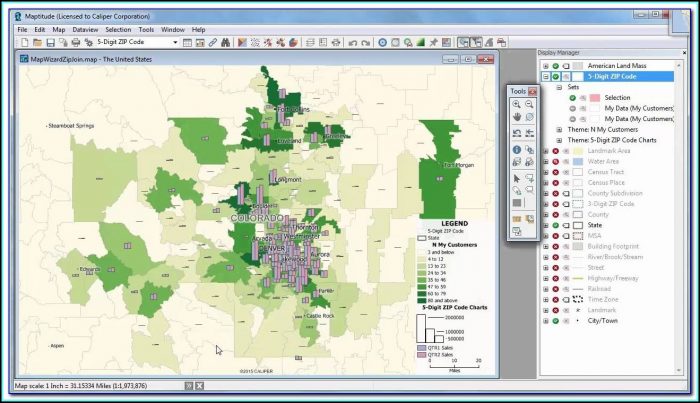Select the Zoom Out tool in Tools palette
Image resolution: width=700 pixels, height=403 pixels.
coord(529,104)
